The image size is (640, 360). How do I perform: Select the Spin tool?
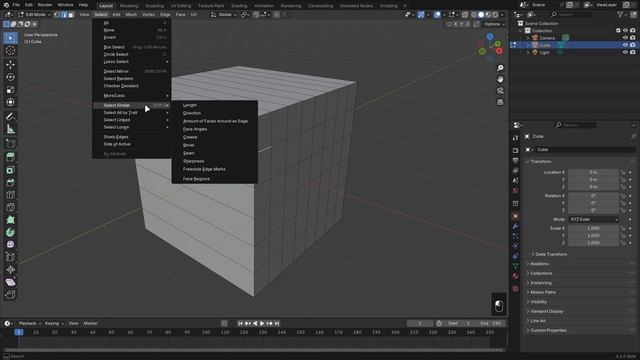pyautogui.click(x=10, y=232)
